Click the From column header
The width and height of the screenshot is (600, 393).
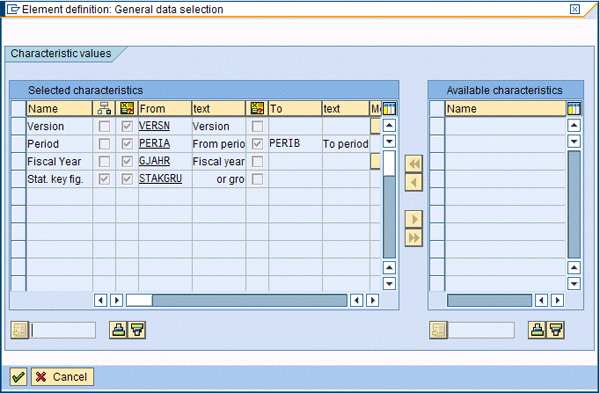pyautogui.click(x=165, y=109)
